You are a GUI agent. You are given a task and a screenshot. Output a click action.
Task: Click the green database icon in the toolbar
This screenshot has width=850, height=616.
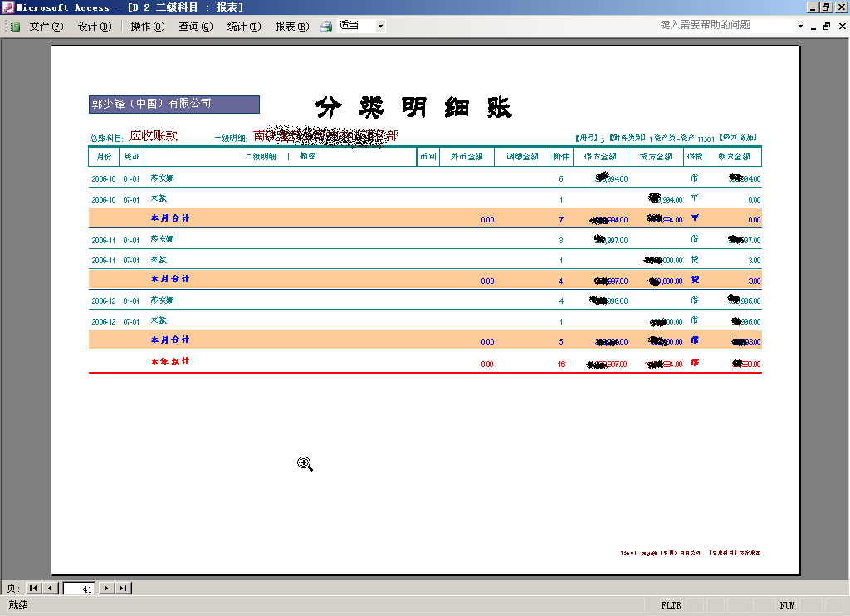[x=15, y=27]
